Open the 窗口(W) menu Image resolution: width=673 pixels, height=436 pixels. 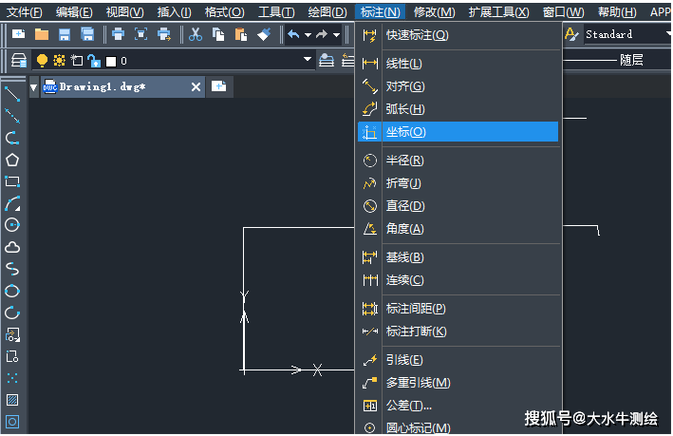(564, 12)
